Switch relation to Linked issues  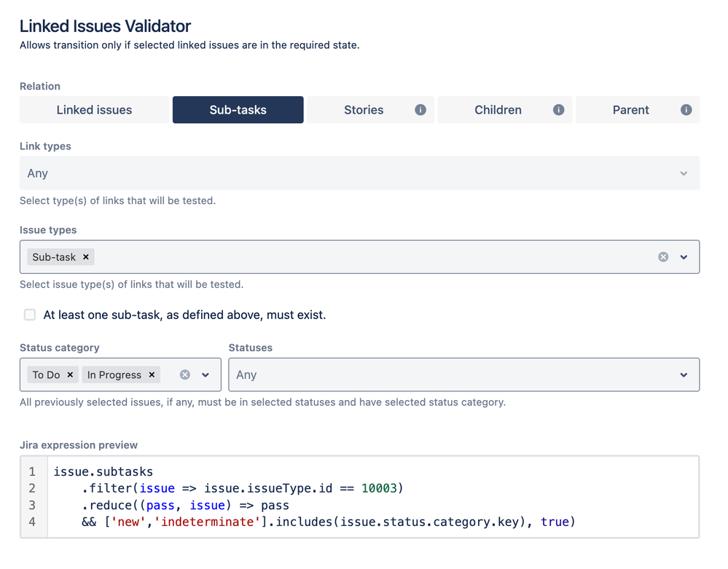(x=93, y=109)
